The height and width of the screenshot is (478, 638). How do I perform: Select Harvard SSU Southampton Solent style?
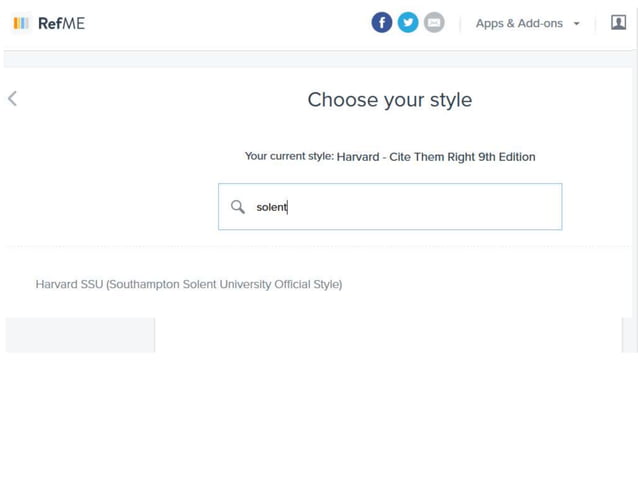point(189,284)
